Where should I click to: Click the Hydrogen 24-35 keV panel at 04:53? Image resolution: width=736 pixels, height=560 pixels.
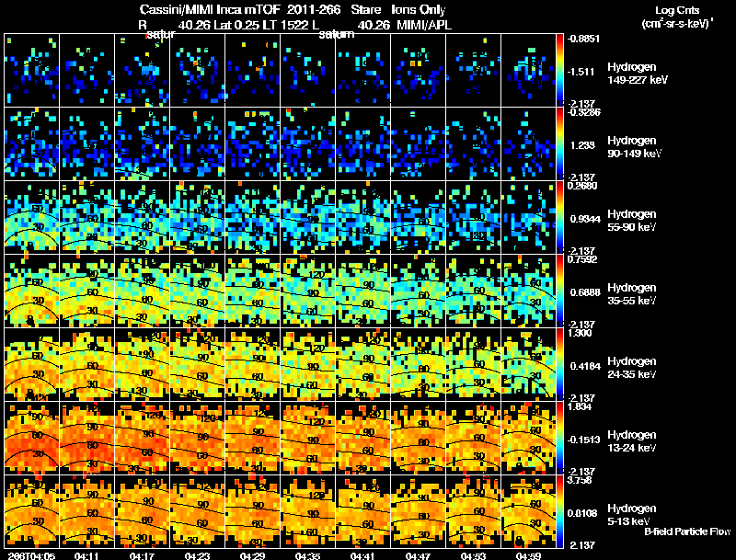(x=474, y=364)
